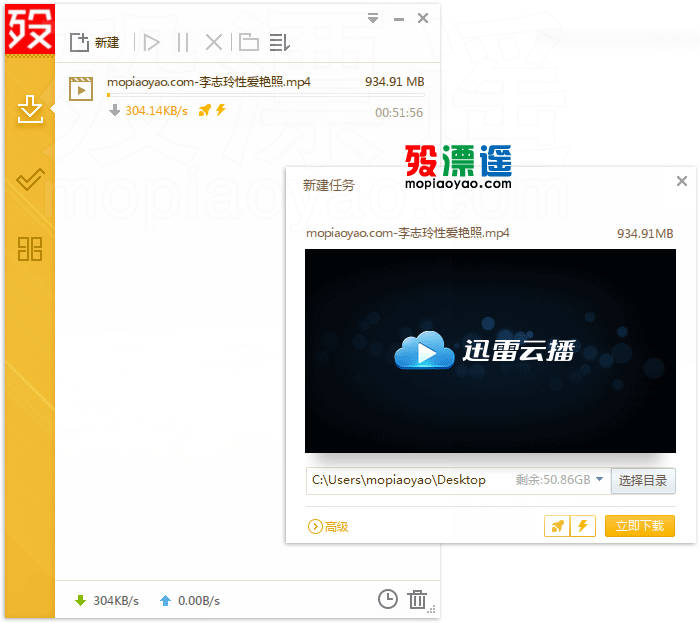Click the 304.14KB/s speed value in the task row
Image resolution: width=700 pixels, height=623 pixels.
156,111
